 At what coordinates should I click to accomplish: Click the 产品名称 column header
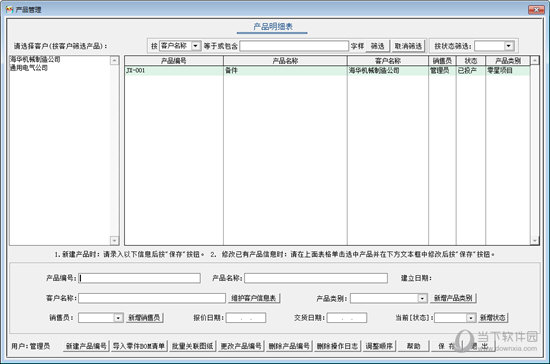click(x=285, y=61)
